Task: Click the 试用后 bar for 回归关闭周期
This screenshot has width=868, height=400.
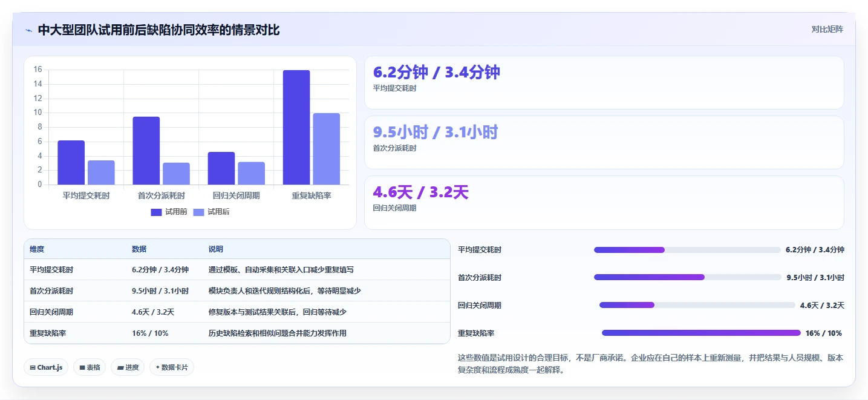Action: point(251,173)
